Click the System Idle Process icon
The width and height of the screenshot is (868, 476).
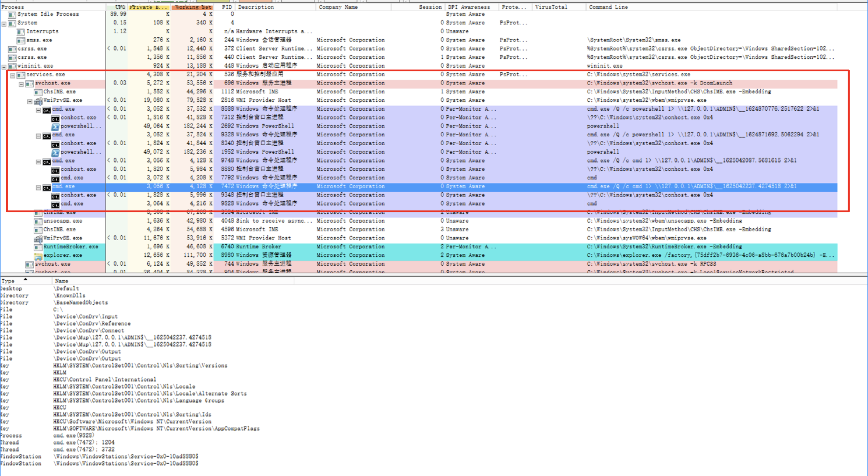point(12,15)
